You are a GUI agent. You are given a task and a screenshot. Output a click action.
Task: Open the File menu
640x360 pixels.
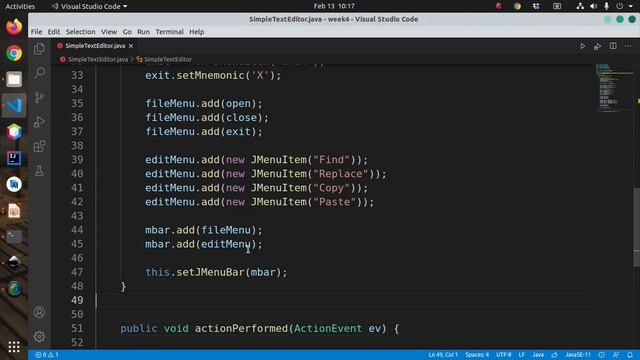(x=36, y=31)
